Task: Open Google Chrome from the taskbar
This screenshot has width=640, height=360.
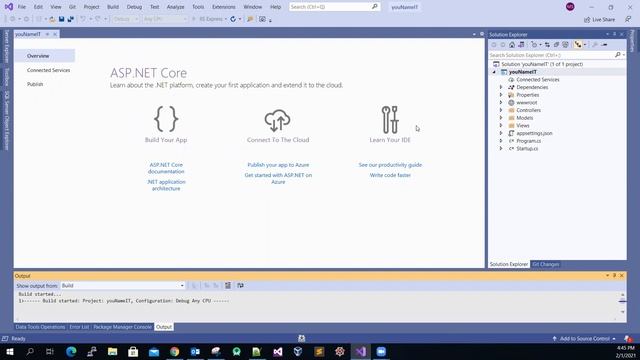Action: pyautogui.click(x=175, y=351)
